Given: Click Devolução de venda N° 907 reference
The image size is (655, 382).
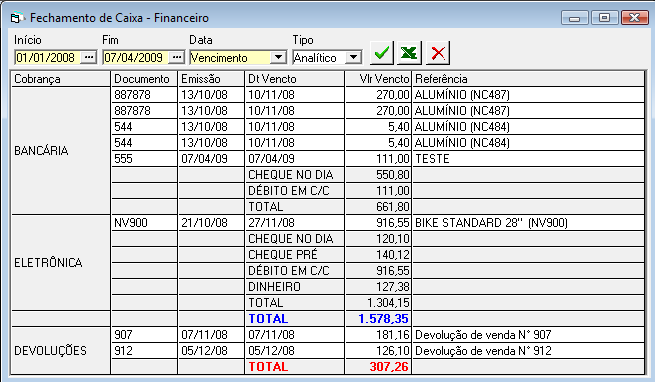Looking at the screenshot, I should coord(528,335).
